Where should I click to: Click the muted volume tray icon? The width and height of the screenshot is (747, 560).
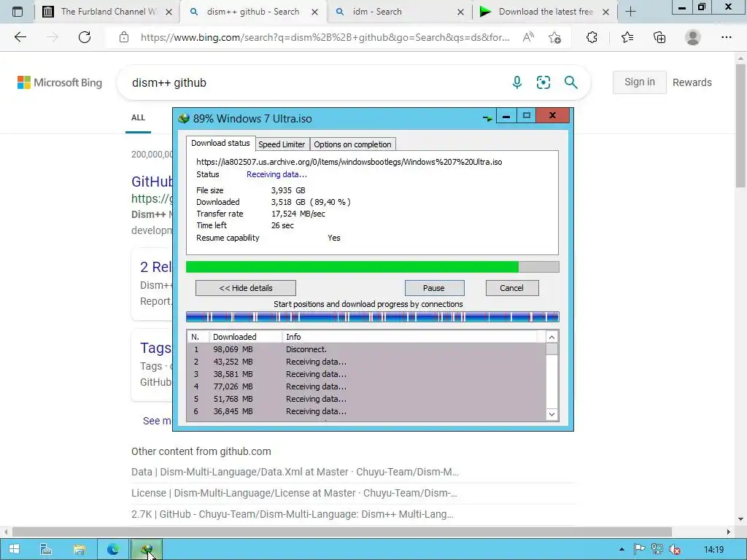674,549
